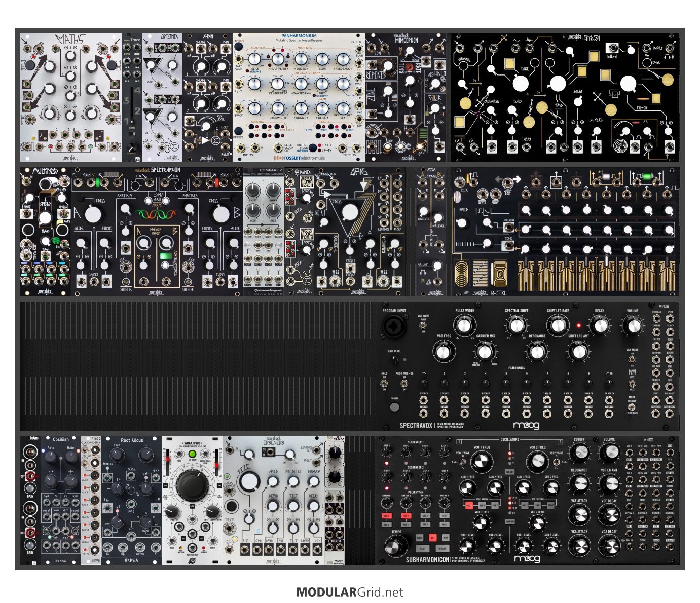700x603 pixels.
Task: Click the Subharmonicon VCO 1 FREQ knob
Action: [x=482, y=462]
